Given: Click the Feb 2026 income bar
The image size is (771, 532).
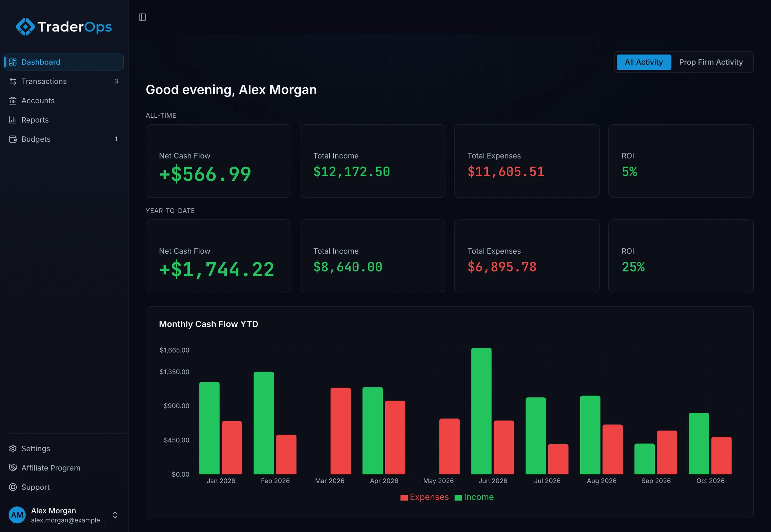Looking at the screenshot, I should 264,423.
